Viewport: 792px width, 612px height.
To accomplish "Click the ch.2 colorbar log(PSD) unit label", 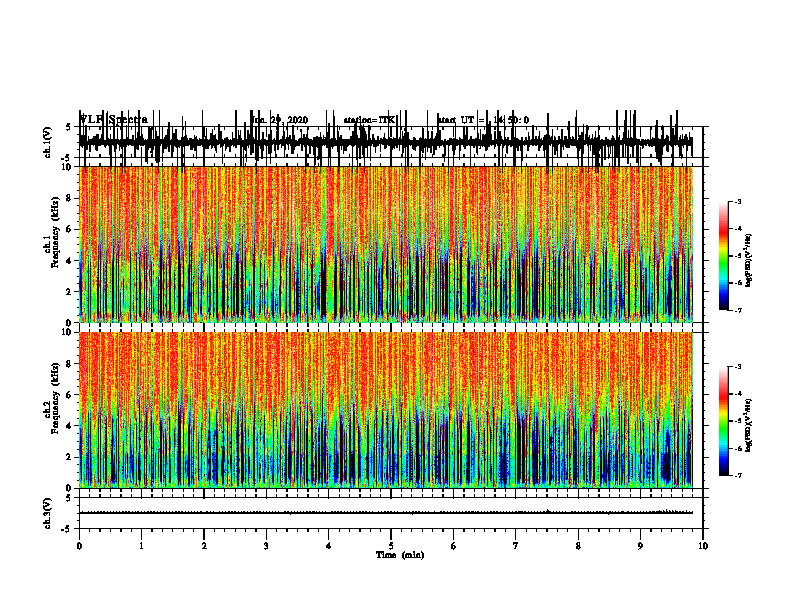I will 749,425.
